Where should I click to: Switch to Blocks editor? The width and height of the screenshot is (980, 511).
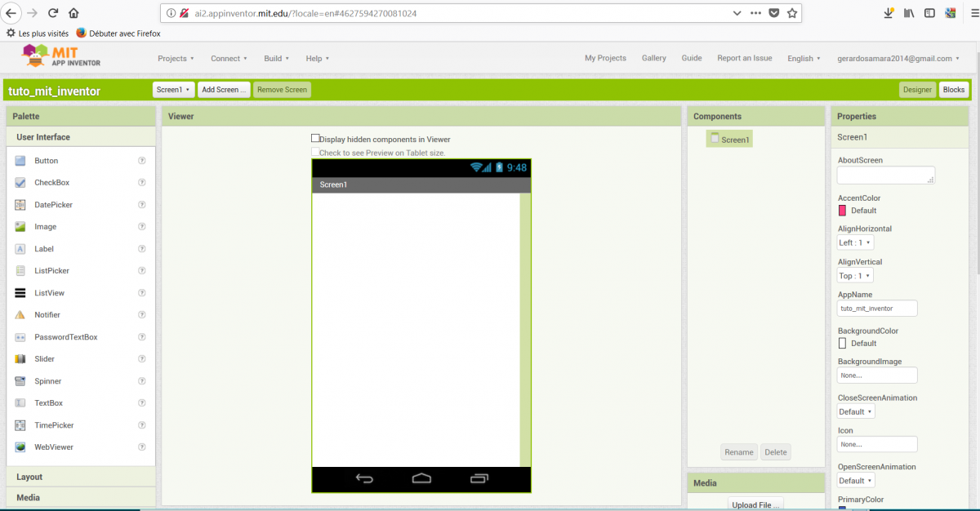click(x=953, y=90)
